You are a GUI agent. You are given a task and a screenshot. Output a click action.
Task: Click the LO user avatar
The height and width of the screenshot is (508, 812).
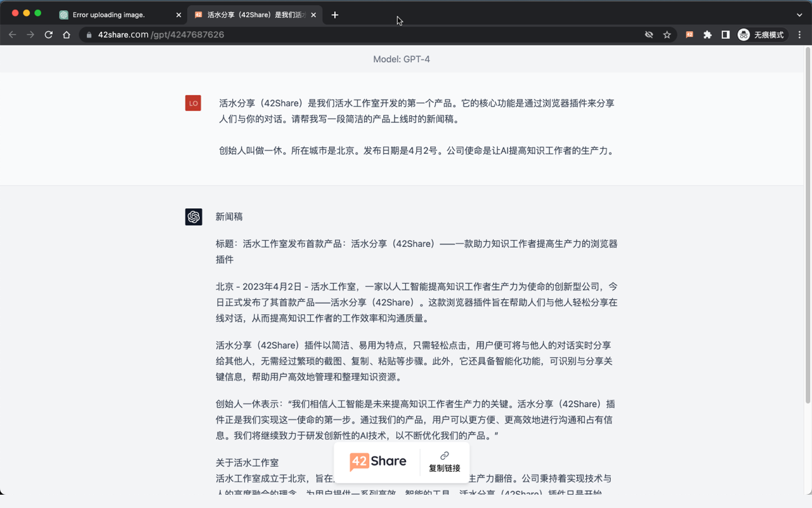click(193, 103)
